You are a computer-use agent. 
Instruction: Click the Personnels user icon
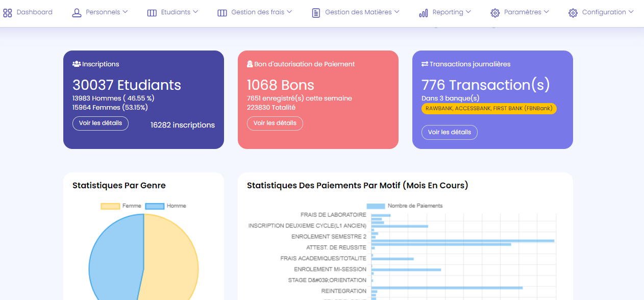click(77, 13)
